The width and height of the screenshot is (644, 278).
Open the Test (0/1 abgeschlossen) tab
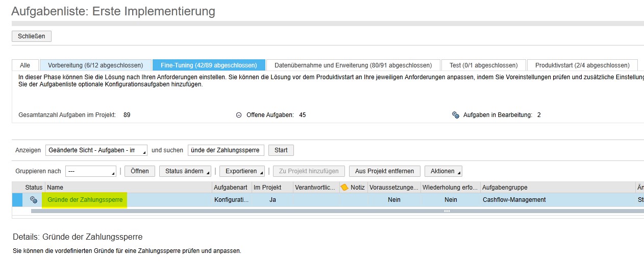coord(483,65)
